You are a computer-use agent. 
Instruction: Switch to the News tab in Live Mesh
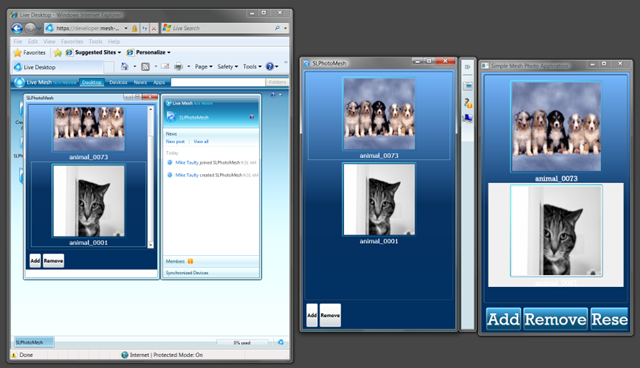(140, 82)
